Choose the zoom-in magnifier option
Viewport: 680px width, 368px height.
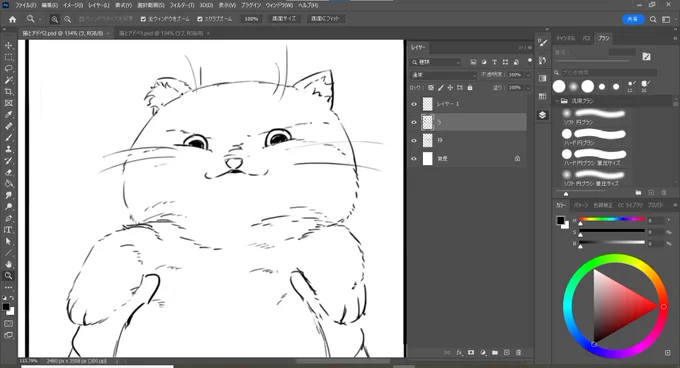pos(55,19)
